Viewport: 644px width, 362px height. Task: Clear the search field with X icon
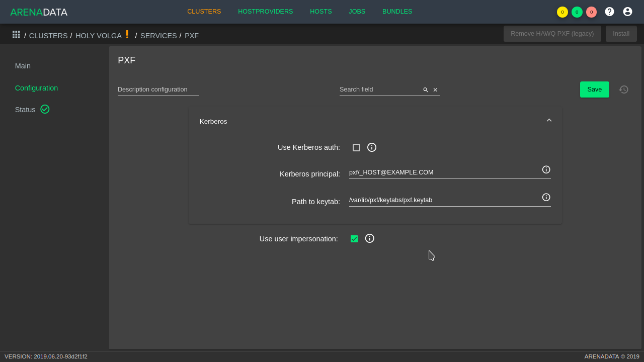click(x=435, y=90)
